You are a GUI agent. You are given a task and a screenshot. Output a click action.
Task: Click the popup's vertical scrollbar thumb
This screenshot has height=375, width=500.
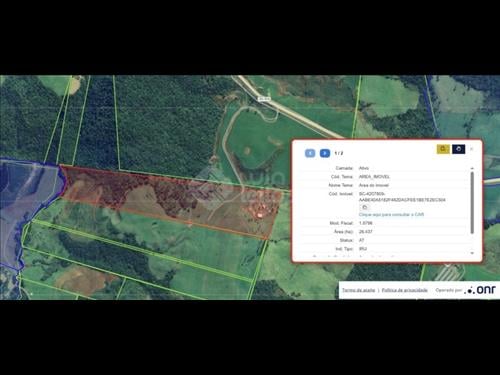472,203
